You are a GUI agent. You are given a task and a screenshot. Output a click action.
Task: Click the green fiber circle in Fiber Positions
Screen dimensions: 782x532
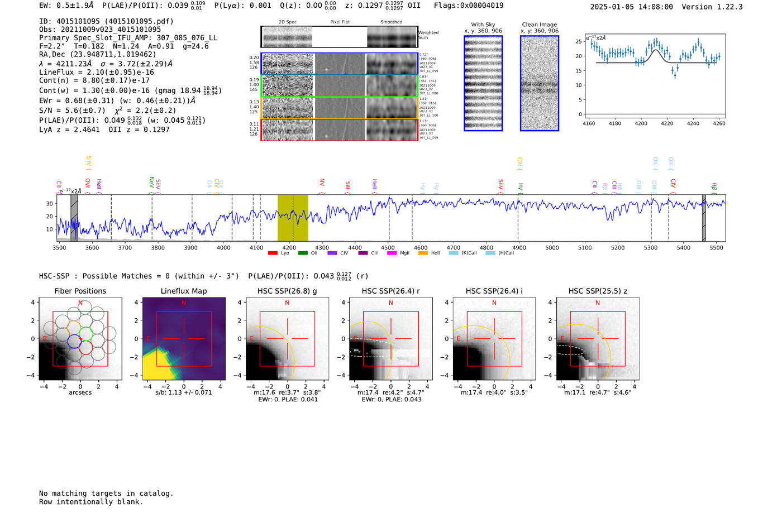86,334
